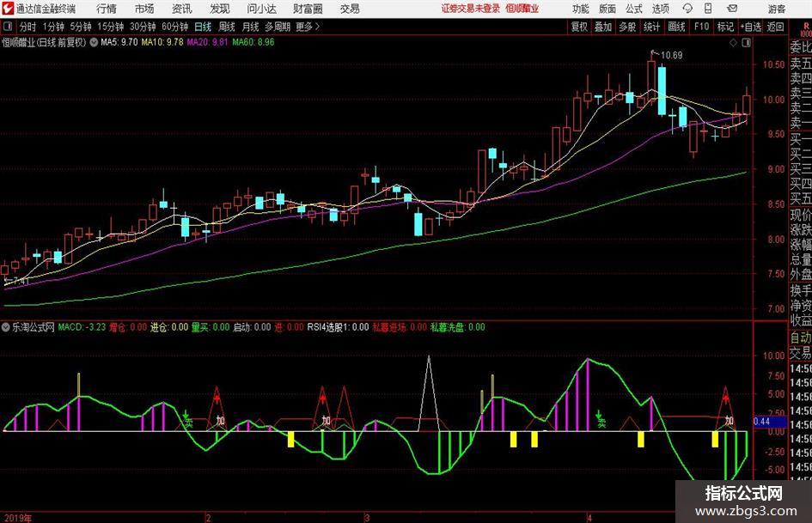Open the 选项 menu
The image size is (812, 523).
660,9
